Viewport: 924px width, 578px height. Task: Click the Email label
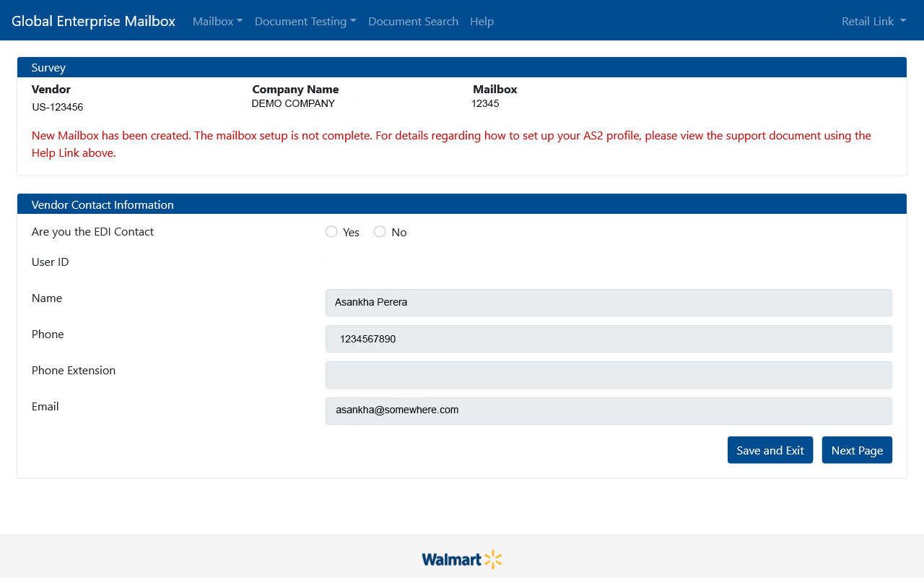click(x=45, y=407)
